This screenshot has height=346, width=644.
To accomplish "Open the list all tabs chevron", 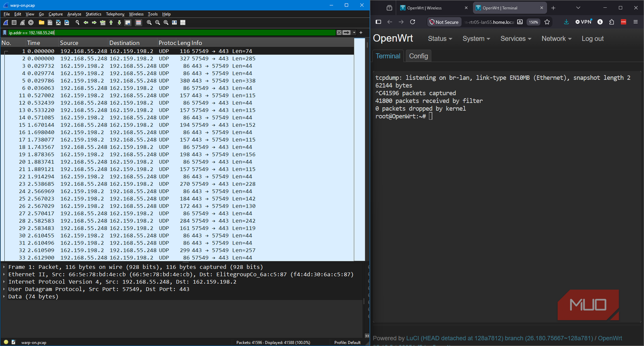I will coord(578,8).
